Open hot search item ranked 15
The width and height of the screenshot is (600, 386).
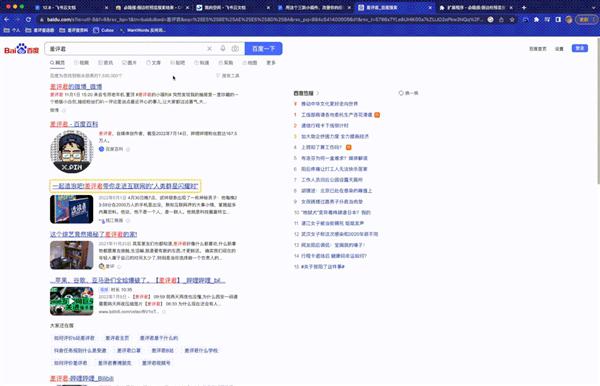click(323, 267)
